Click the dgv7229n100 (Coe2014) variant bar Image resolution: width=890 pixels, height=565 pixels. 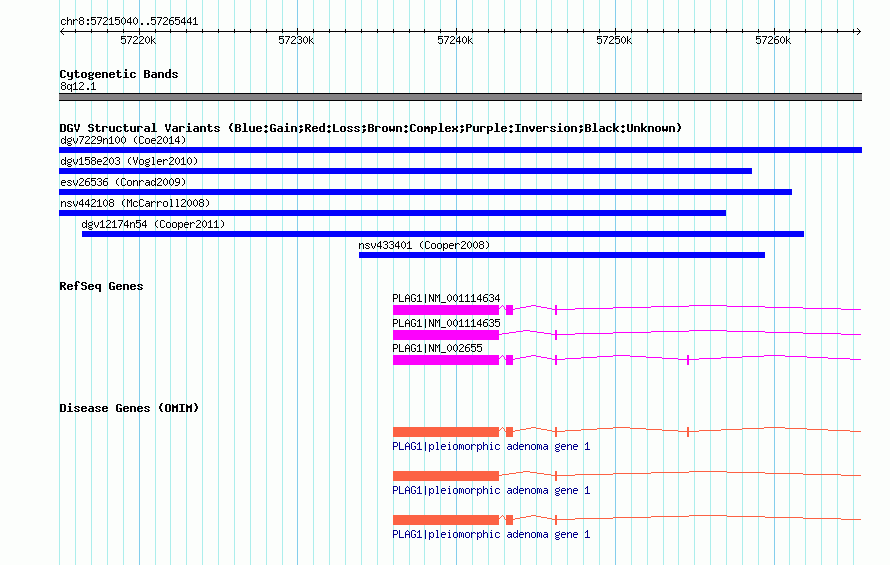(x=460, y=150)
